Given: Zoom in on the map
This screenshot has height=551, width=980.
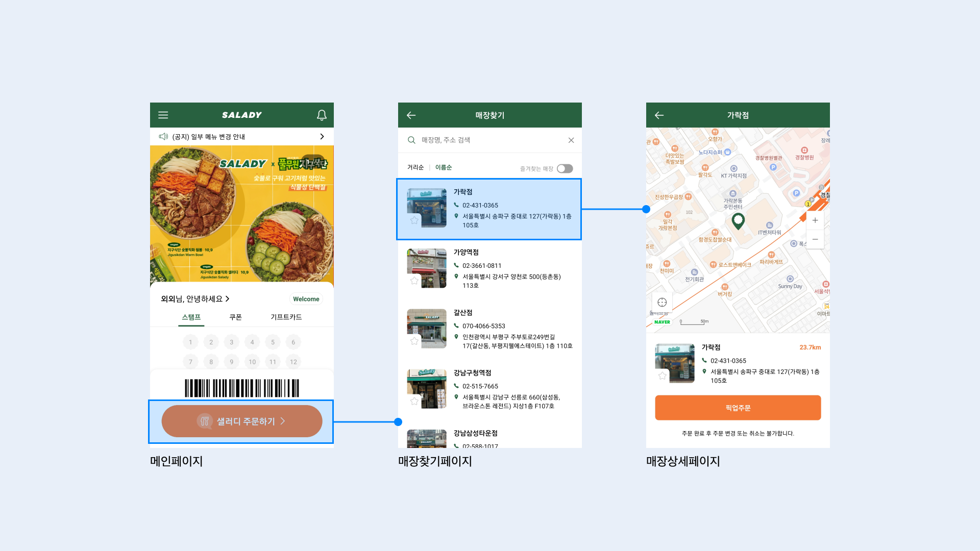Looking at the screenshot, I should pos(815,220).
